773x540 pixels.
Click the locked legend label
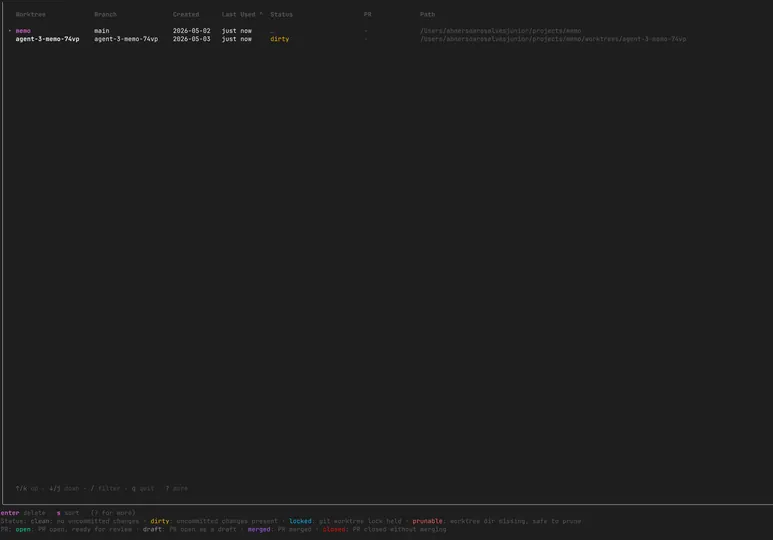tap(300, 521)
